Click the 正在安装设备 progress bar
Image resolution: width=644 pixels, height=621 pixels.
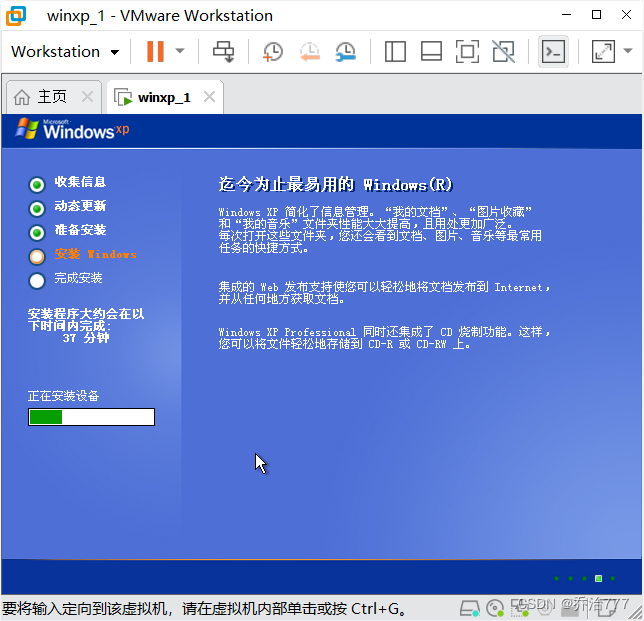coord(91,417)
